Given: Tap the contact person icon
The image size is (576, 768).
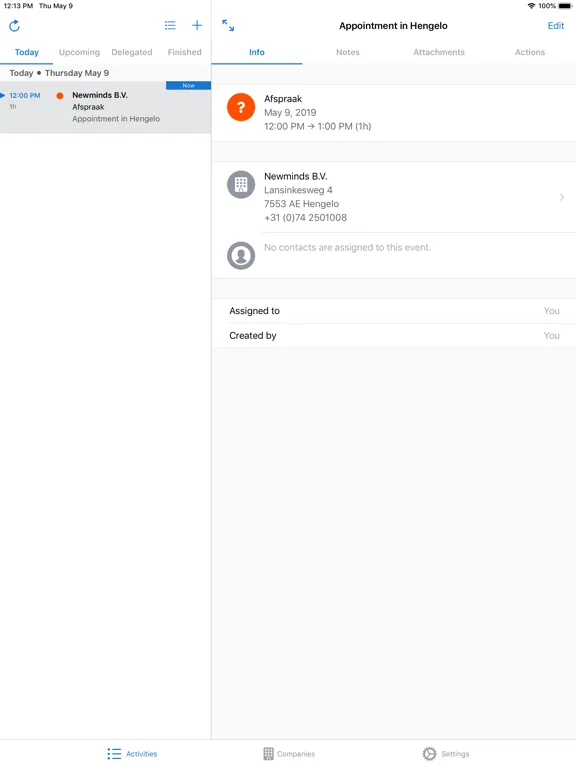Looking at the screenshot, I should click(241, 255).
